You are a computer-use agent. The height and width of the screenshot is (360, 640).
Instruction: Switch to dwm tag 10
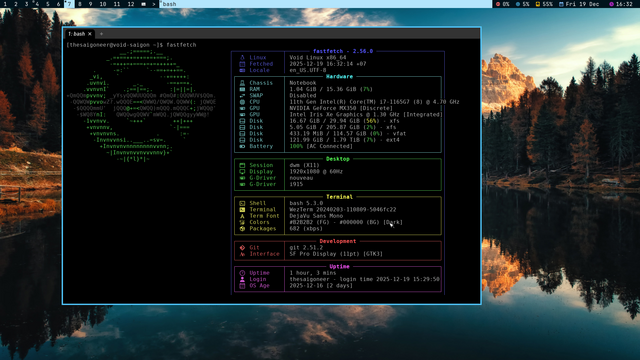(x=103, y=4)
